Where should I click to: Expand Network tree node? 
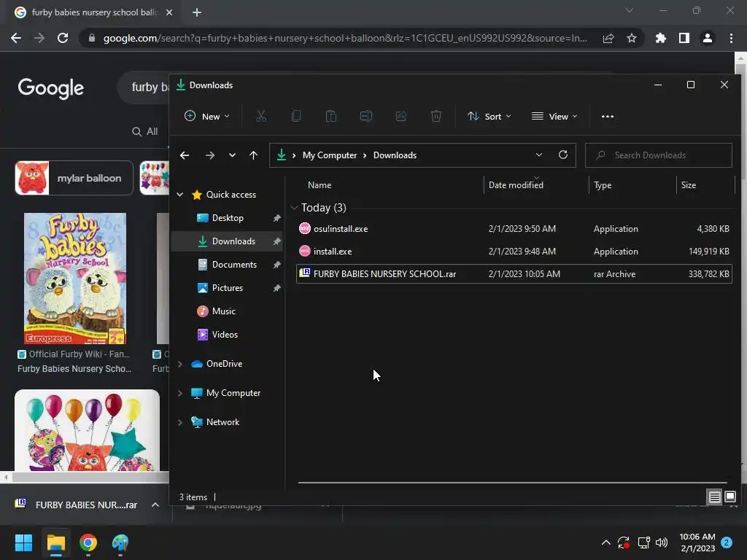click(x=180, y=422)
